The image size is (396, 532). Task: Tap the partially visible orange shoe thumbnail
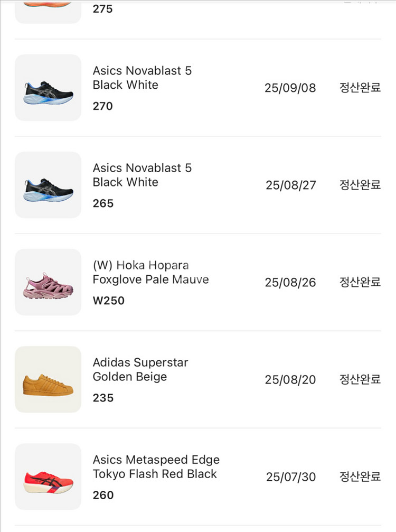point(48,11)
